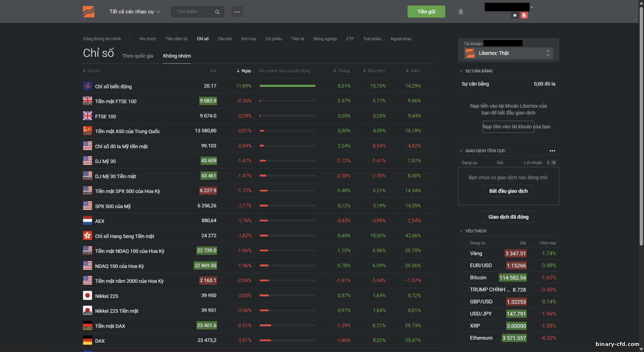Collapse the Yêu thích section
The image size is (644, 352).
click(462, 231)
